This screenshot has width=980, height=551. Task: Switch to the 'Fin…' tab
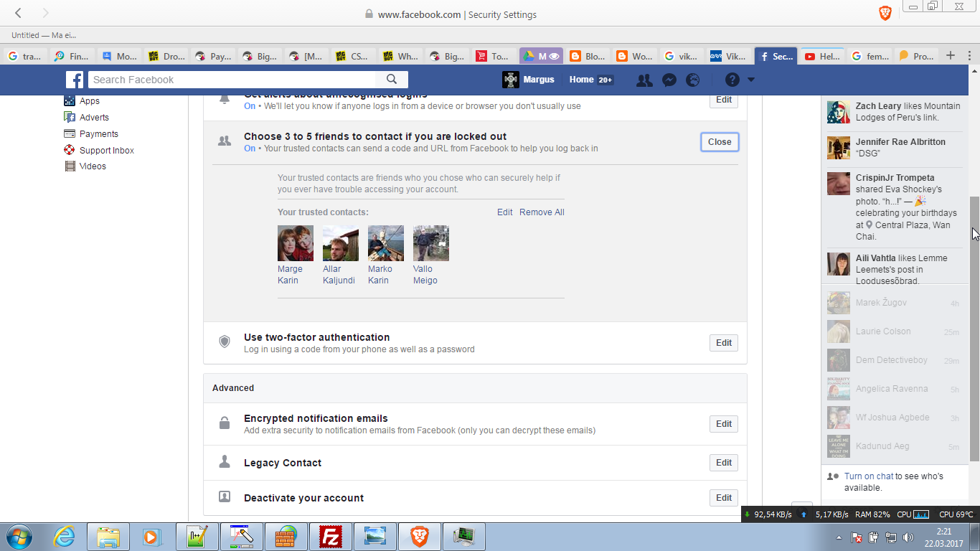[72, 56]
